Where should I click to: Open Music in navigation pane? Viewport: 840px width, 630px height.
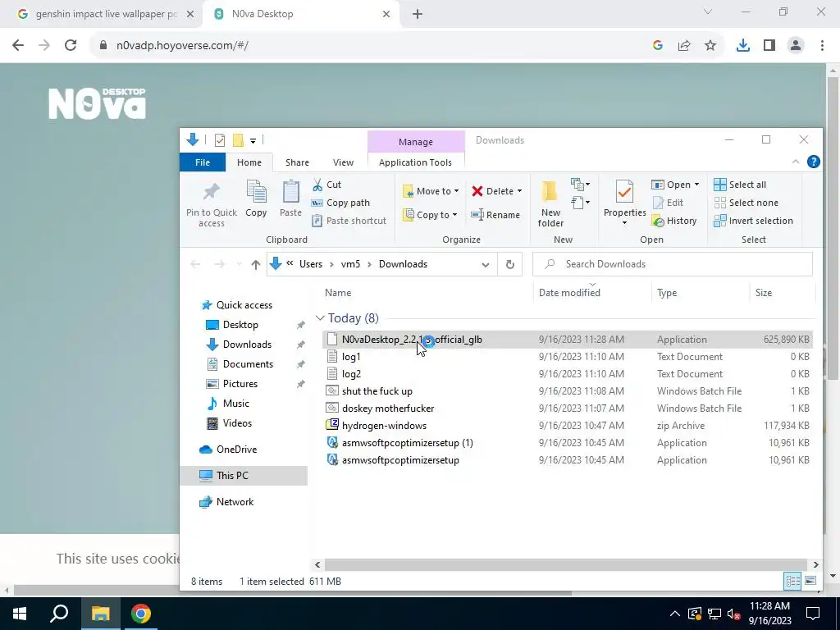coord(235,404)
